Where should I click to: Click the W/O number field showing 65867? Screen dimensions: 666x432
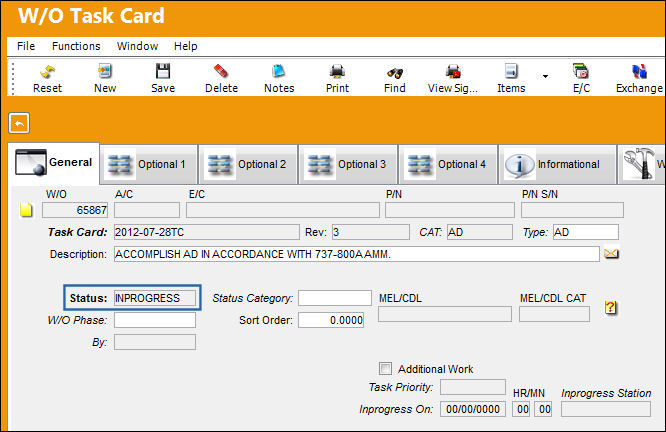(75, 210)
